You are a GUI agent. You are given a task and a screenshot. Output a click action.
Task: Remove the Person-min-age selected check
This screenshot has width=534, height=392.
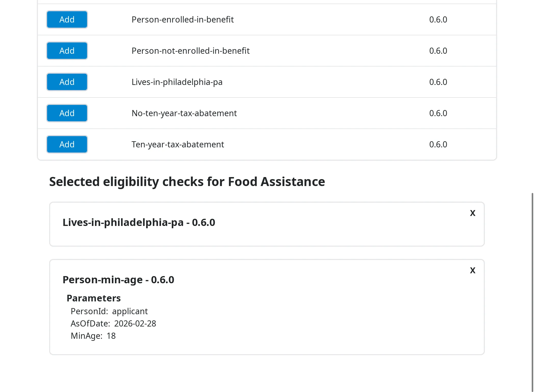tap(472, 270)
